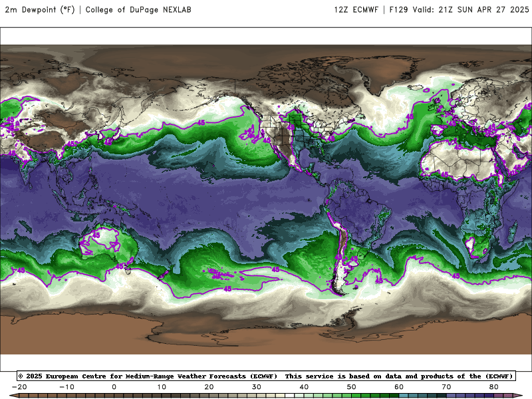The height and width of the screenshot is (399, 532).
Task: Click the right arrow end of the color bar
Action: (518, 396)
